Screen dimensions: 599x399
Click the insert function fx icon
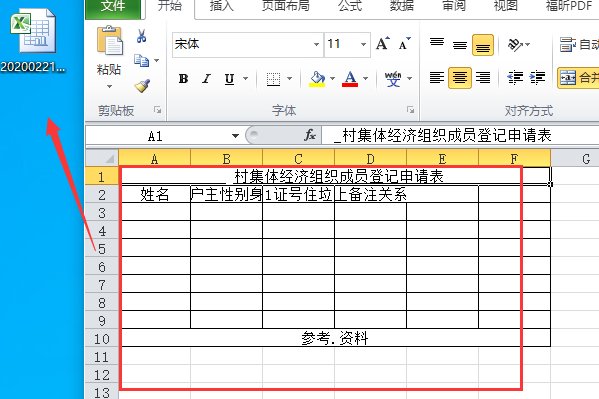(x=310, y=135)
